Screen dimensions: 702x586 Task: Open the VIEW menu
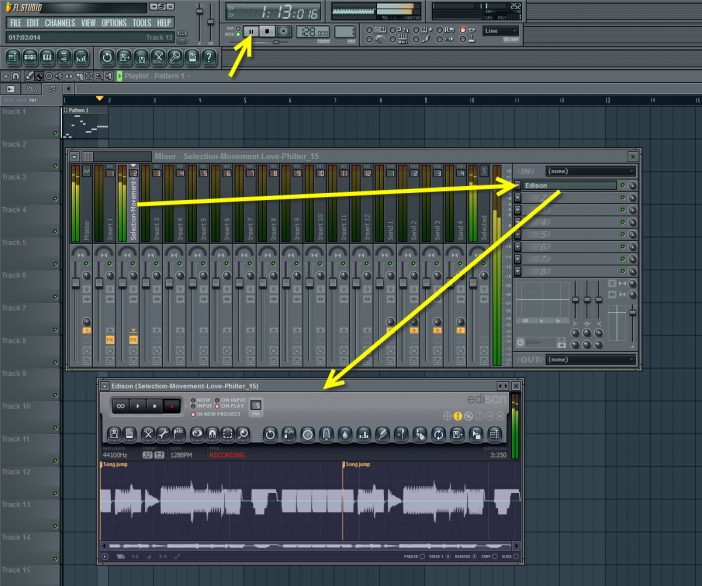pos(88,23)
